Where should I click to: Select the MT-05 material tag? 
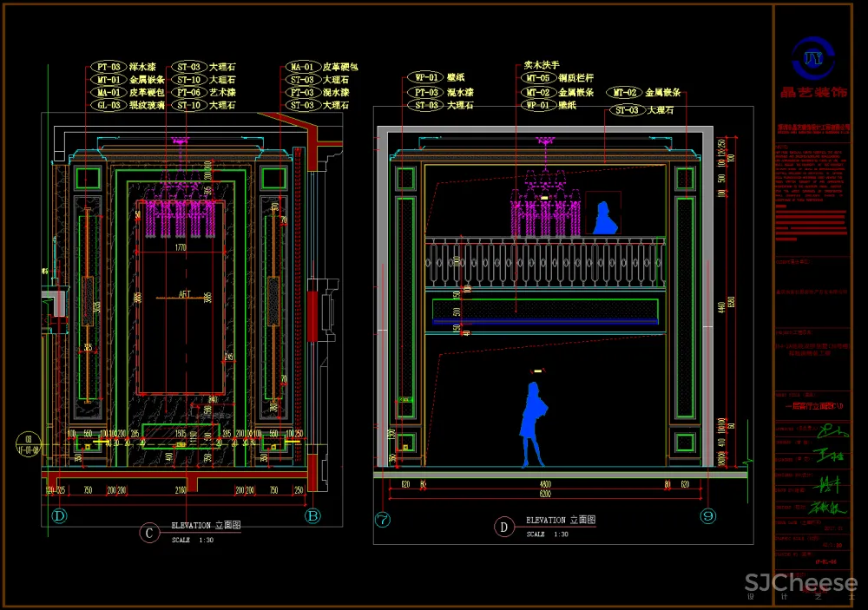coord(537,79)
